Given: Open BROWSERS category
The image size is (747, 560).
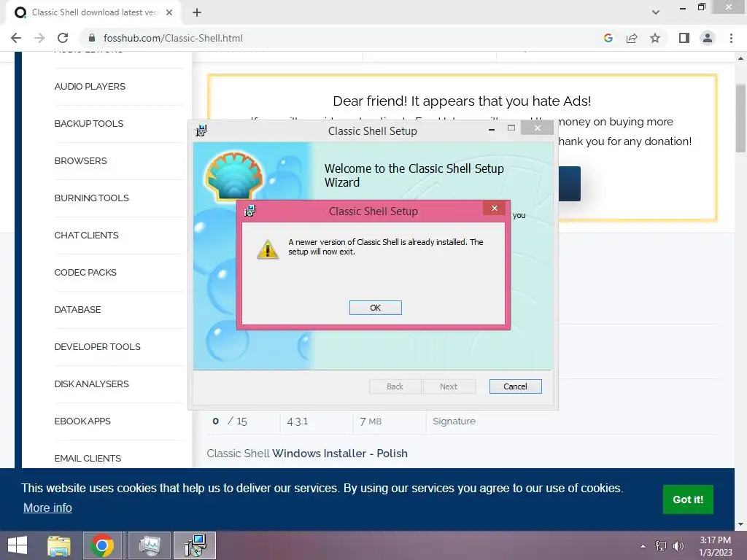Looking at the screenshot, I should (80, 161).
